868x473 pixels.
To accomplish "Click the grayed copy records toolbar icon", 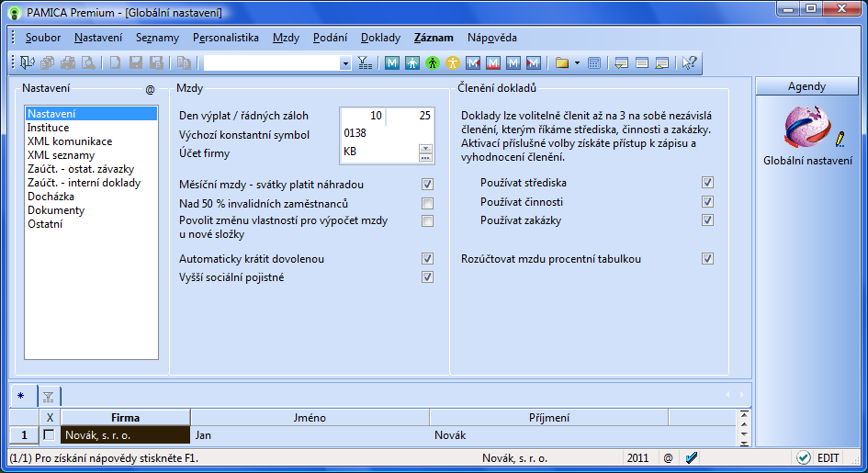I will pos(48,63).
